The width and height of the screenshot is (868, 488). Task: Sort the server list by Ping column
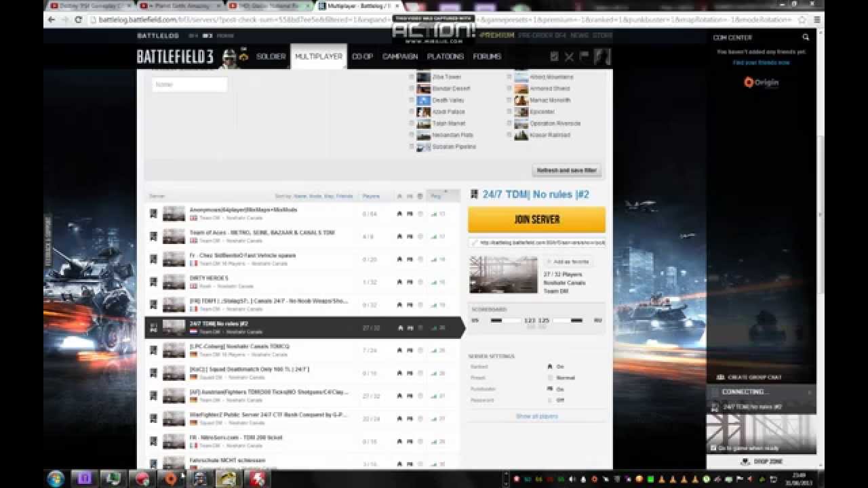(436, 196)
